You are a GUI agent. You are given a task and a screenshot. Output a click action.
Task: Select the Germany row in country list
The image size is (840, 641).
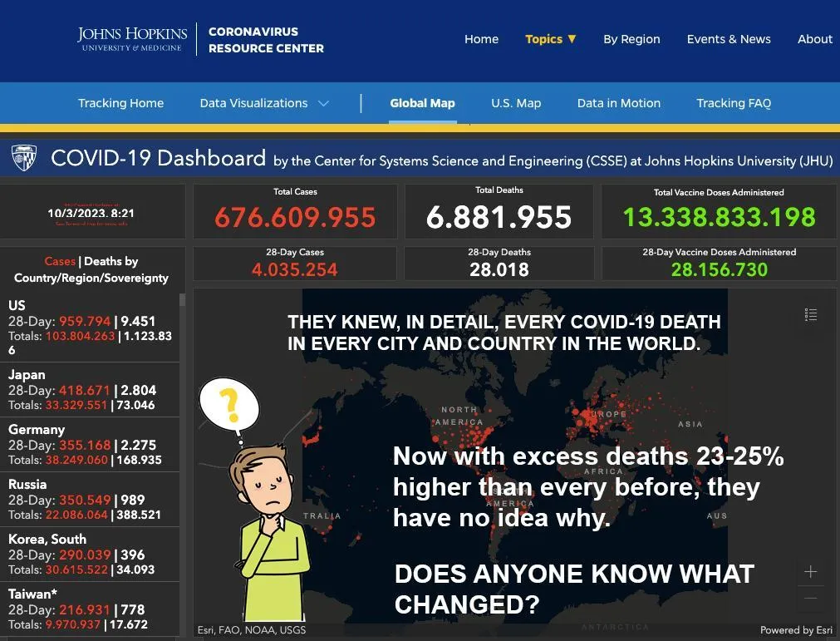90,445
